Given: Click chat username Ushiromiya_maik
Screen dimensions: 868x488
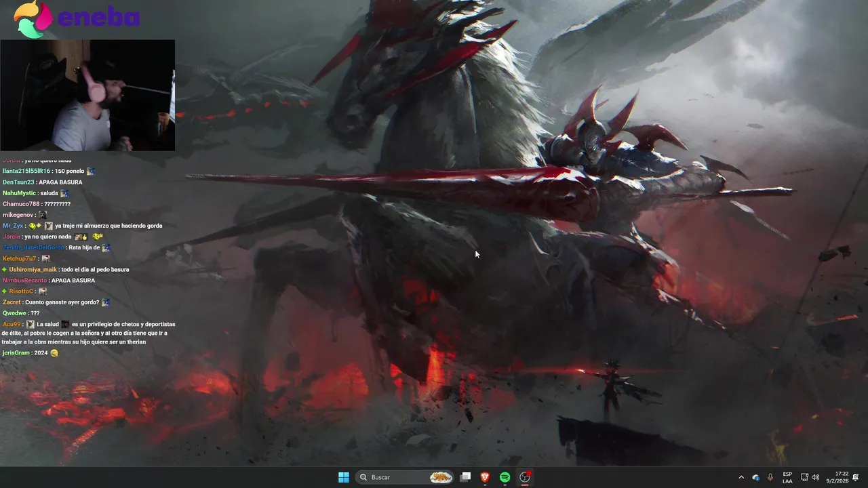Looking at the screenshot, I should pos(33,269).
